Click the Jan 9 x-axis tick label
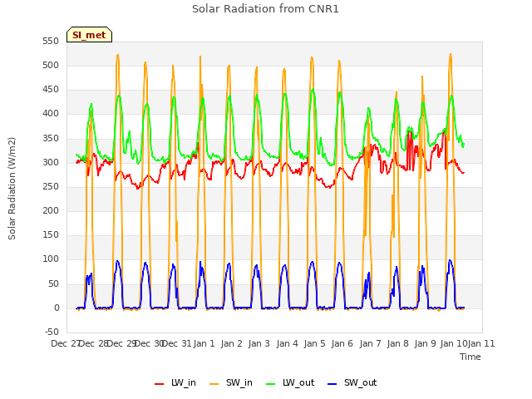 tap(425, 343)
